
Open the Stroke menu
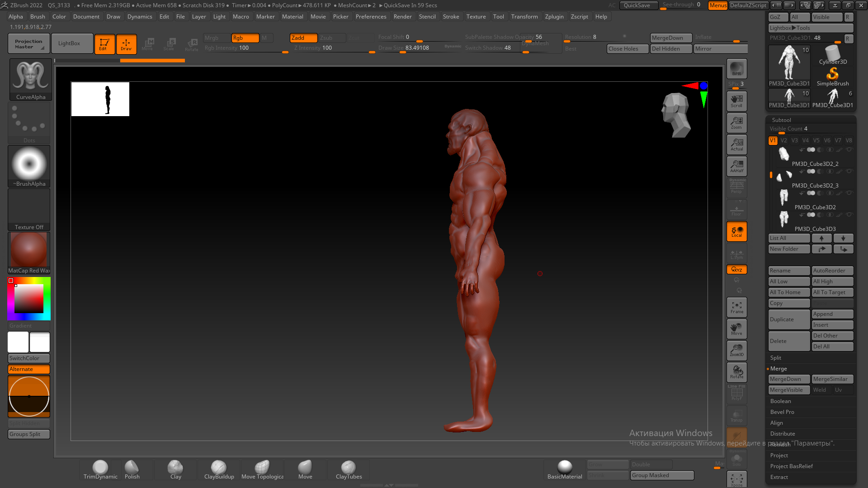pos(451,17)
